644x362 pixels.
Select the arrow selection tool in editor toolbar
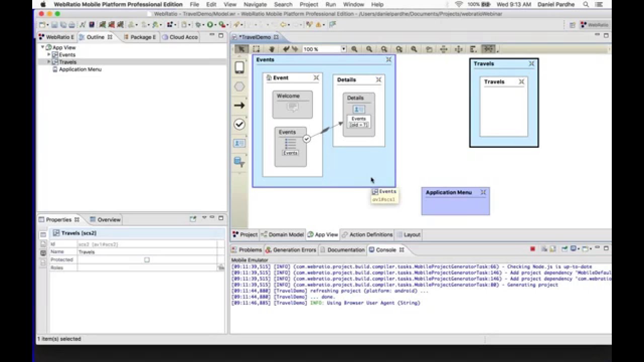(x=242, y=49)
